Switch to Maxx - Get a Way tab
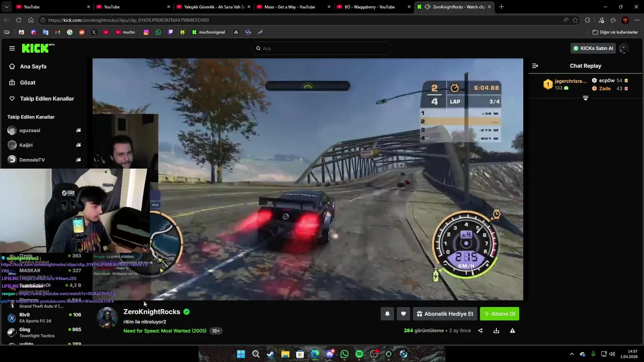 pos(293,7)
